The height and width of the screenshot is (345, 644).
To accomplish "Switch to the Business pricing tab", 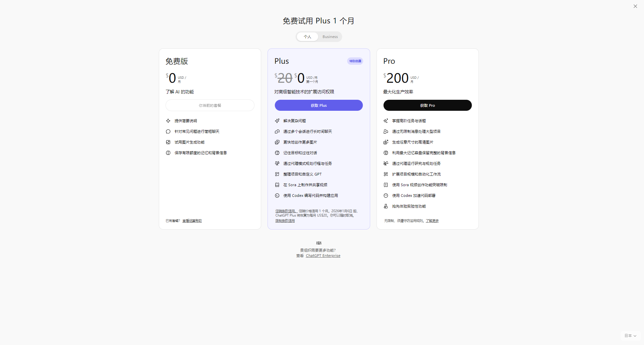I will [330, 37].
